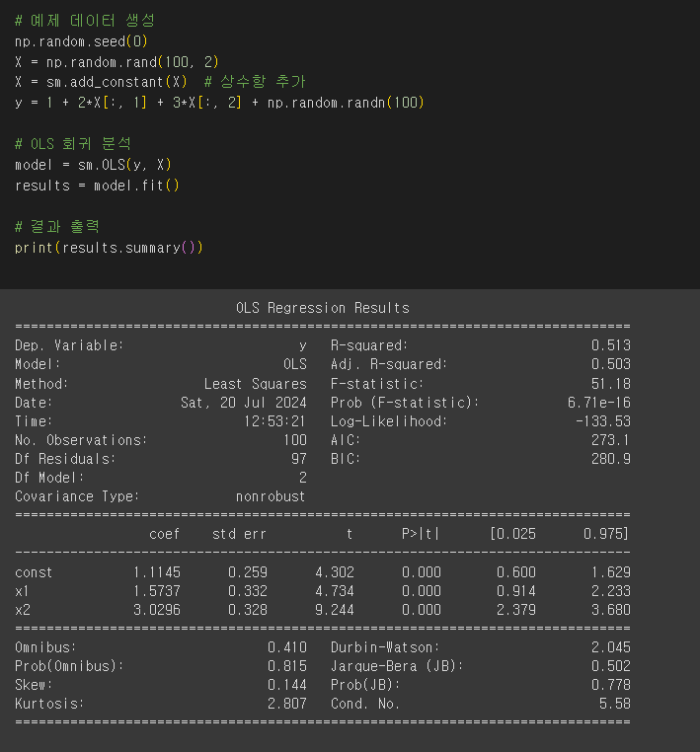
Task: Click the x1 std err 0.332
Action: click(248, 591)
